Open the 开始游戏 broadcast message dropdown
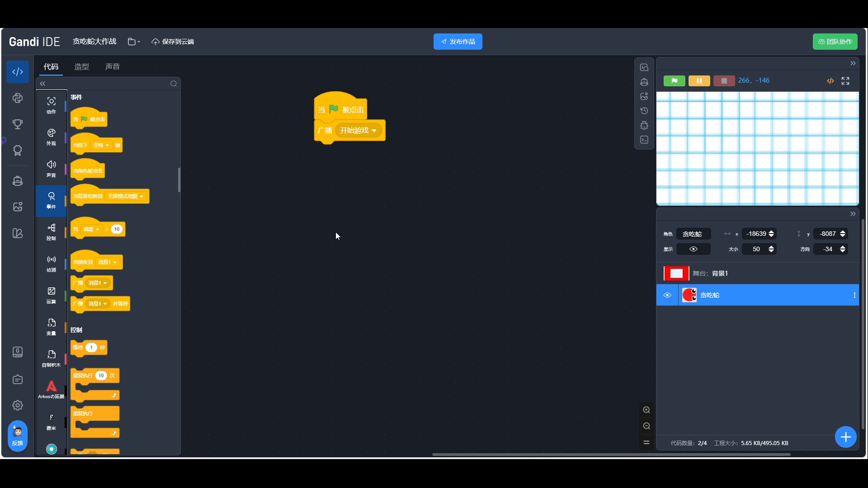This screenshot has height=488, width=868. tap(359, 131)
